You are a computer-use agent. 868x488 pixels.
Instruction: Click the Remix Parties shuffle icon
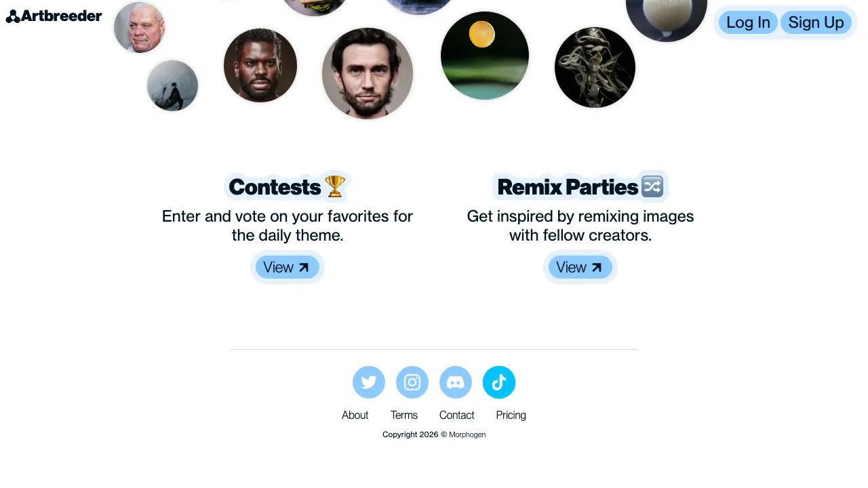click(652, 186)
